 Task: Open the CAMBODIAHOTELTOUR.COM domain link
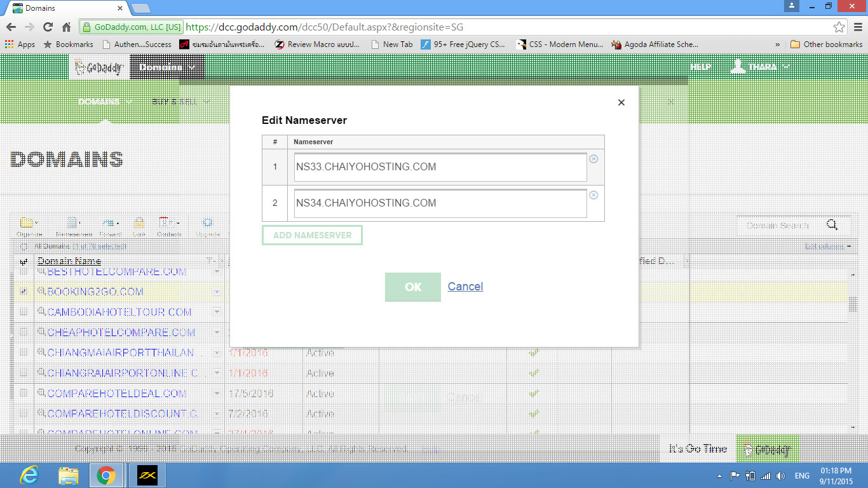point(119,312)
